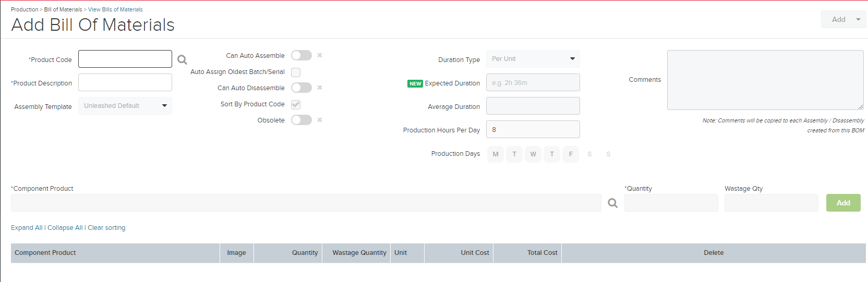This screenshot has height=282, width=868.
Task: Click into the Expected Duration field
Action: pyautogui.click(x=533, y=82)
